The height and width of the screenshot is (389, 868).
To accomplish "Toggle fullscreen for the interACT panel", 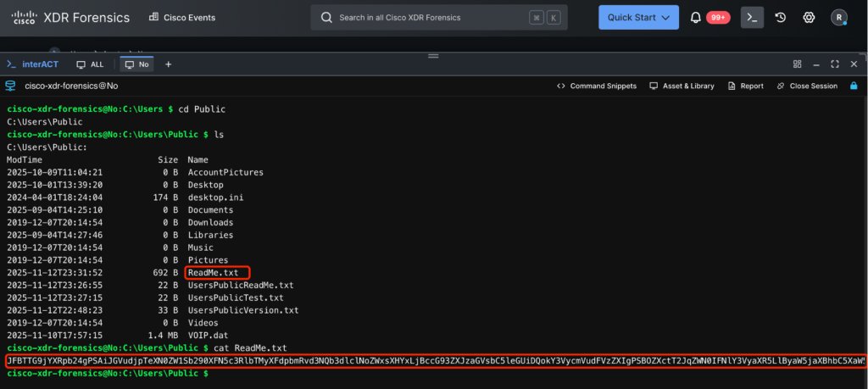I will (x=835, y=64).
